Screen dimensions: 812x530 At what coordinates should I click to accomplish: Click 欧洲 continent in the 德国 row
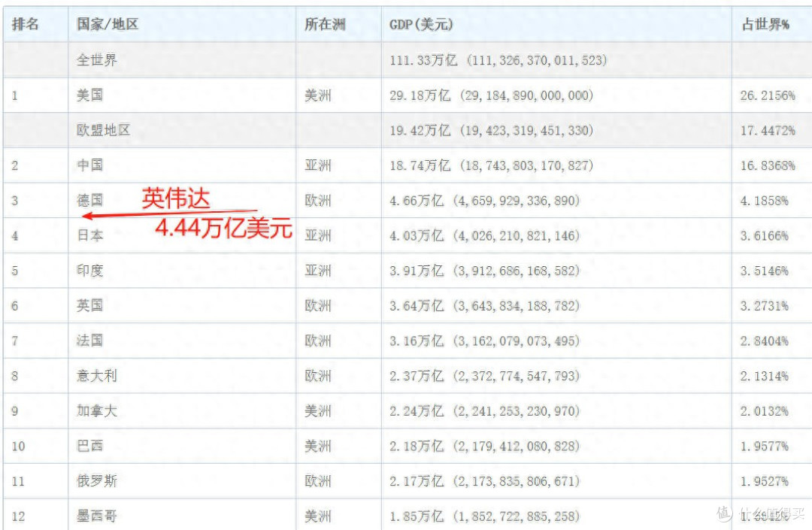(x=317, y=201)
